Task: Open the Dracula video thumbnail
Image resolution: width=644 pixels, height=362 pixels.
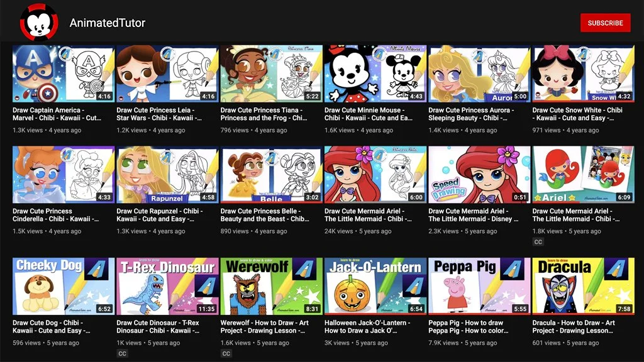Action: tap(583, 286)
